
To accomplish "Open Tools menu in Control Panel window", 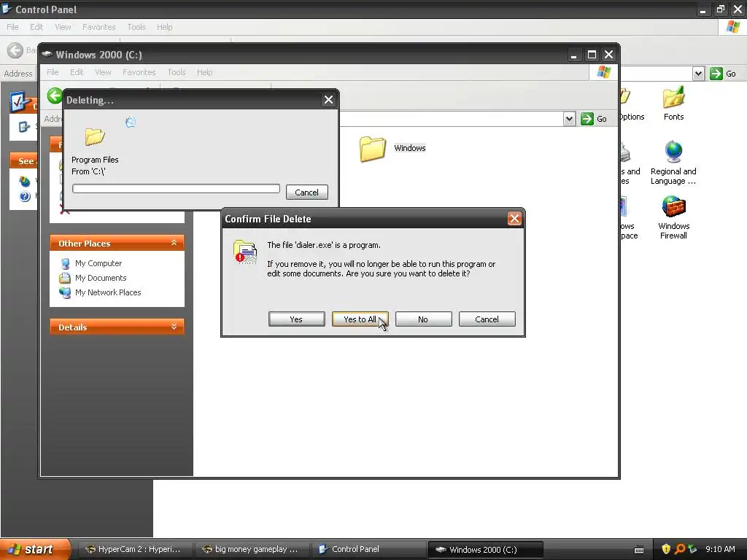I will pyautogui.click(x=136, y=27).
